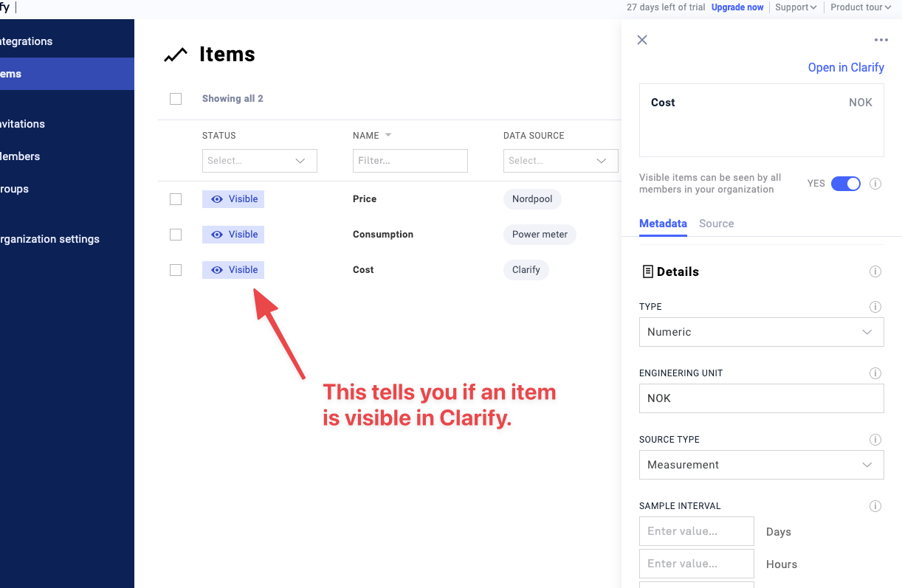Click the Name filter input field

pos(410,161)
